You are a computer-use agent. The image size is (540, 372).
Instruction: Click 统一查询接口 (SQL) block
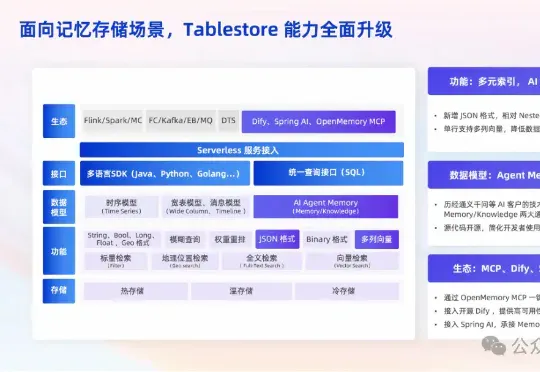(328, 173)
